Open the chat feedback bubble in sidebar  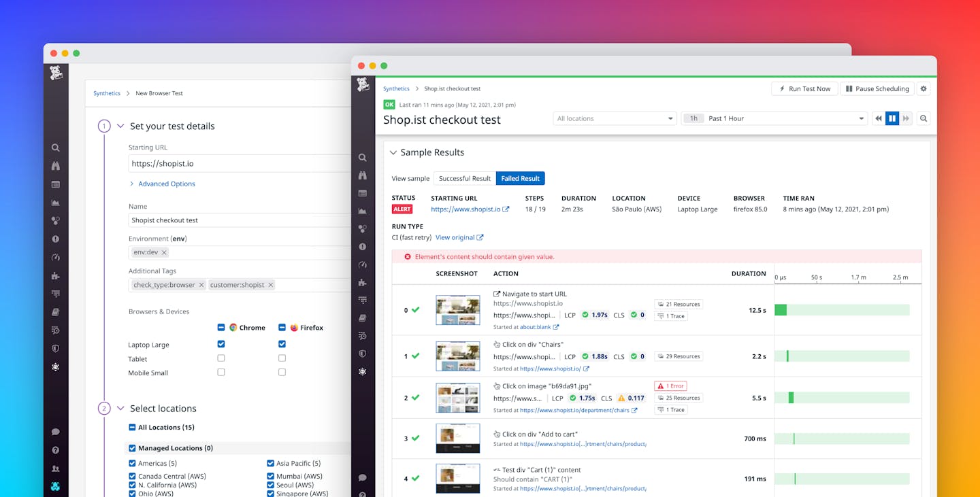362,477
